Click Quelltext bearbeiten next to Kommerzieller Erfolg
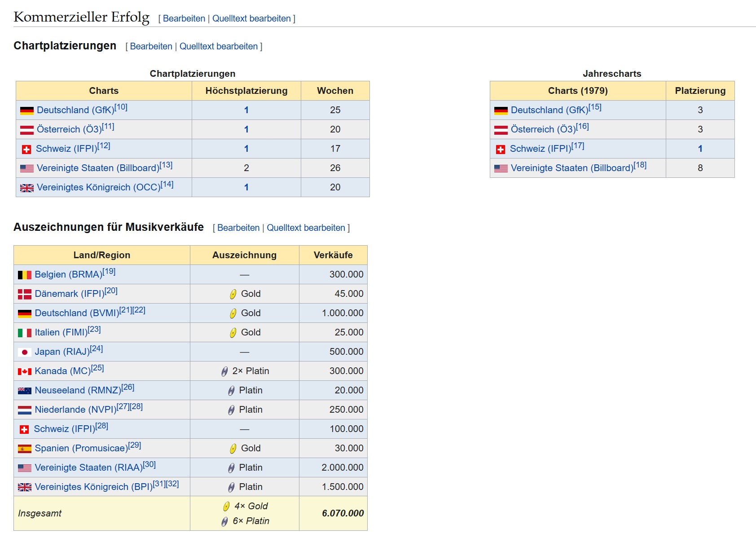Viewport: 756px width, 538px height. tap(251, 18)
